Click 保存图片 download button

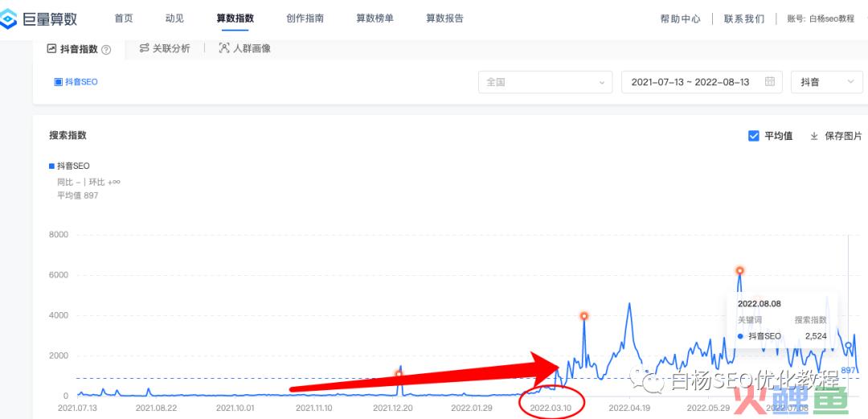click(836, 136)
